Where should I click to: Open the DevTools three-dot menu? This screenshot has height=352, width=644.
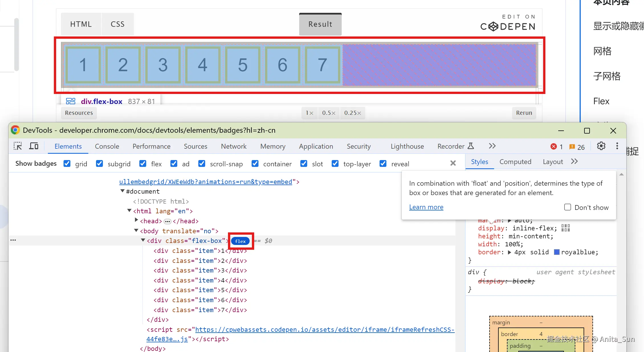click(617, 146)
